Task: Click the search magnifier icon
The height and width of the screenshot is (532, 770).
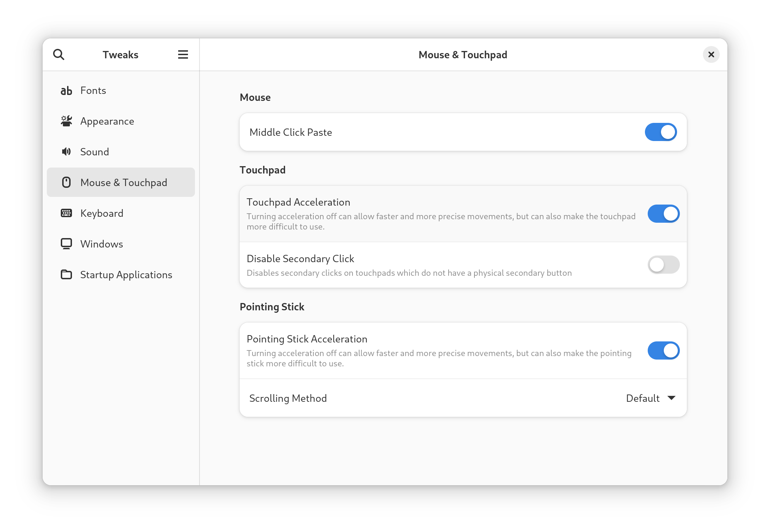Action: pyautogui.click(x=59, y=54)
